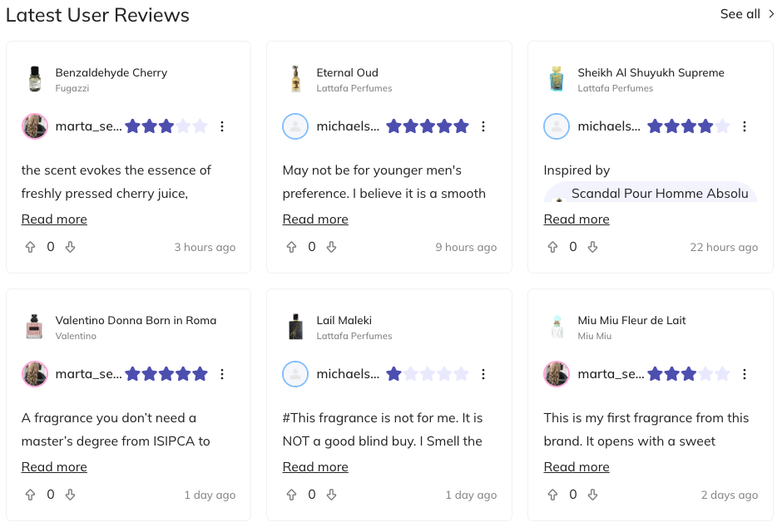Upvote the Benzaldehyde Cherry review

(31, 247)
